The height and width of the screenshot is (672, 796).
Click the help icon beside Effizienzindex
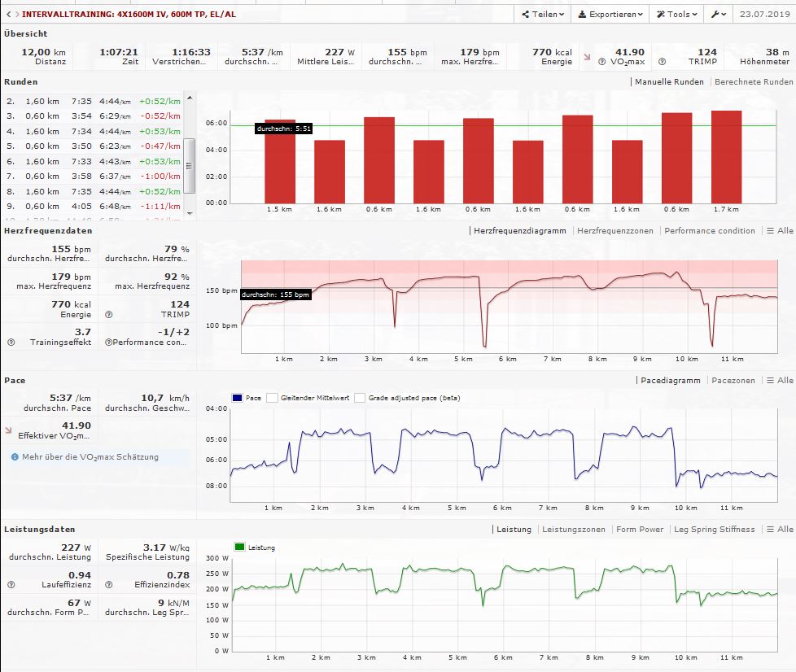point(108,585)
